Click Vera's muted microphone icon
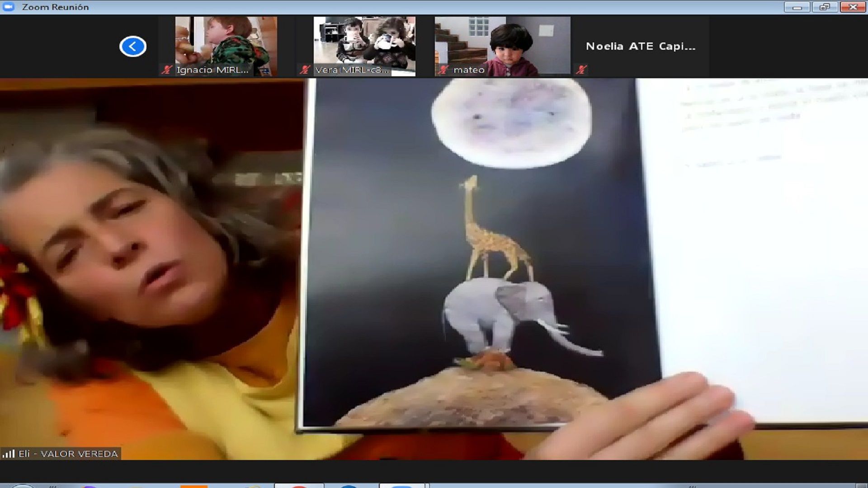Viewport: 868px width, 488px height. (x=305, y=70)
